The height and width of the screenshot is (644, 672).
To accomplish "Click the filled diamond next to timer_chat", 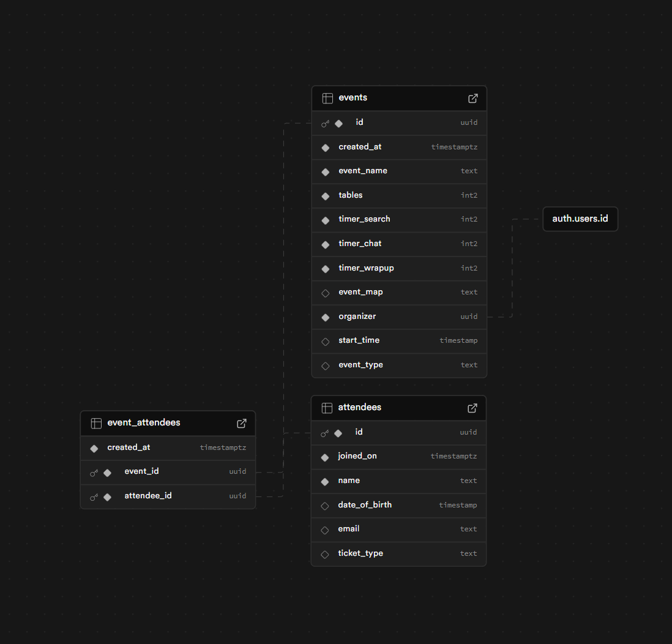I will (325, 245).
